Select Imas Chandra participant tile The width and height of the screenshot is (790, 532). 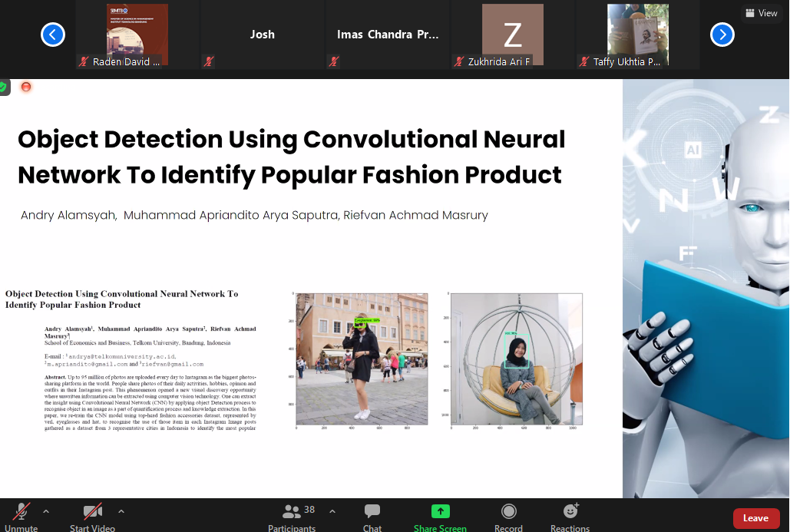(388, 35)
